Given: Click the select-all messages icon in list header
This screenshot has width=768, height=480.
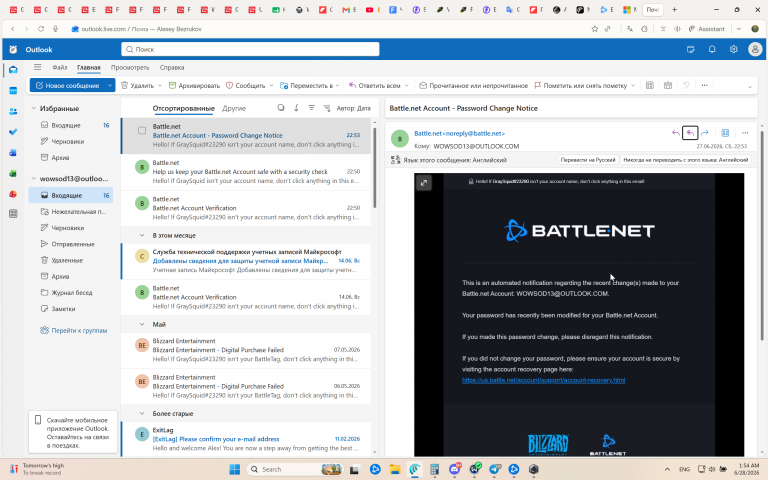Looking at the screenshot, I should tap(281, 108).
